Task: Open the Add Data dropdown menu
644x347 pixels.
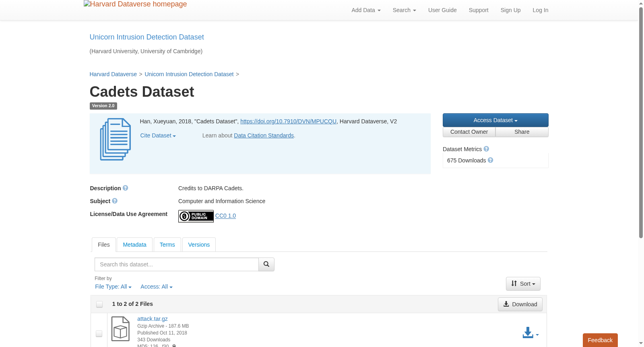Action: click(x=366, y=10)
